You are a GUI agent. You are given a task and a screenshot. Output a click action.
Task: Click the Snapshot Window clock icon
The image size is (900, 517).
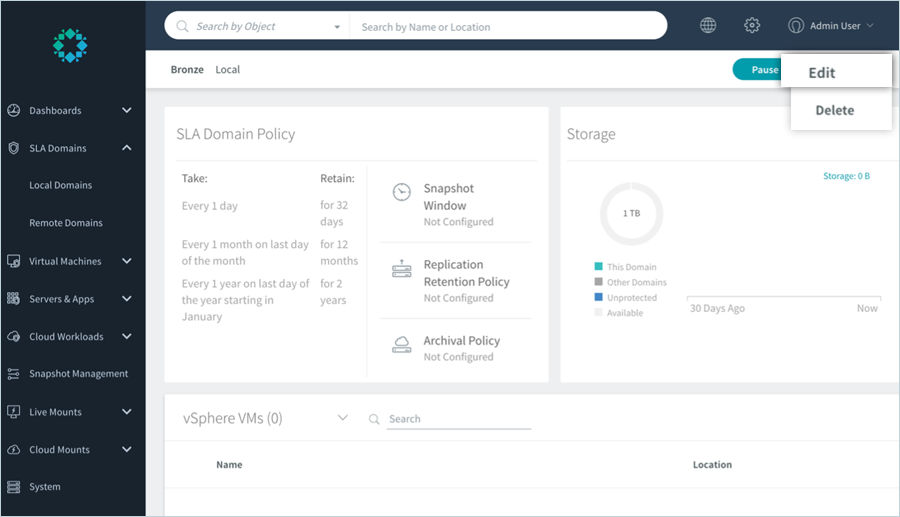click(402, 192)
